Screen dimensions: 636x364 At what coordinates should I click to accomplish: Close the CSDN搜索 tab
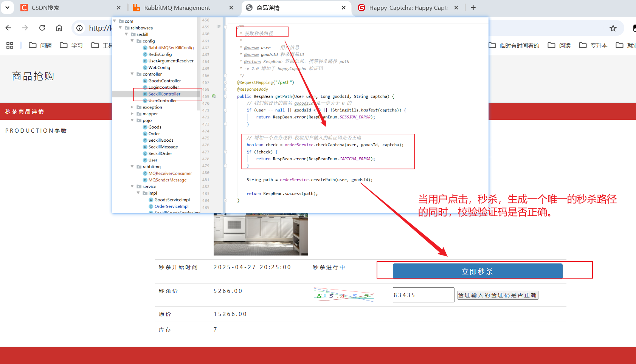tap(119, 8)
